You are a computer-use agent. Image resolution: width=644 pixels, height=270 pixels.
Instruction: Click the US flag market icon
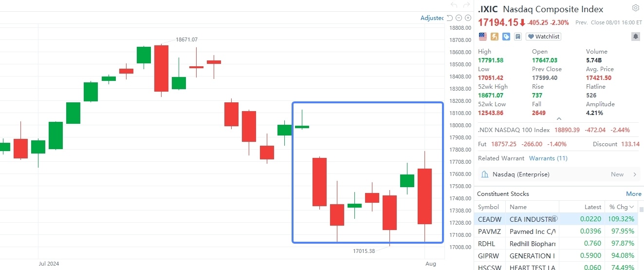pyautogui.click(x=483, y=37)
